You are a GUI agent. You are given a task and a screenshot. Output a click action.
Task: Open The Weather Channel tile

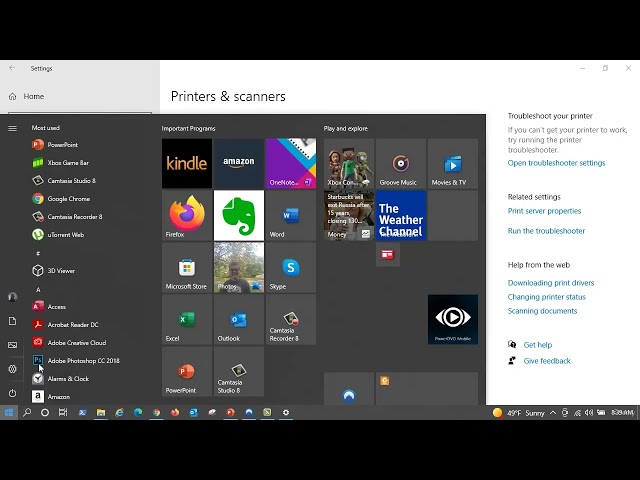[x=401, y=215]
